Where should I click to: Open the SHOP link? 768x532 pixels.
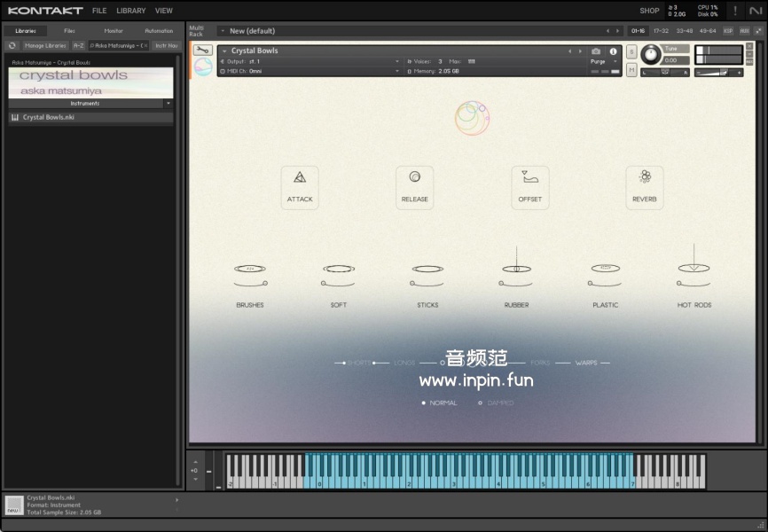point(649,11)
